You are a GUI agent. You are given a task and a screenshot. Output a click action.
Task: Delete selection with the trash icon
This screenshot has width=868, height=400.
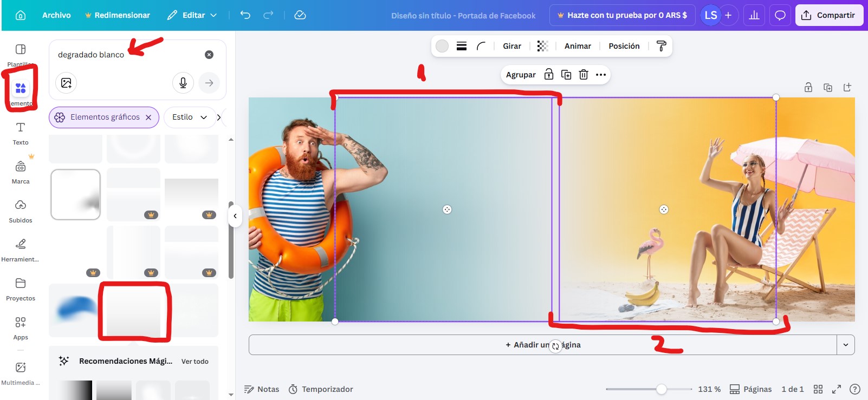point(584,75)
